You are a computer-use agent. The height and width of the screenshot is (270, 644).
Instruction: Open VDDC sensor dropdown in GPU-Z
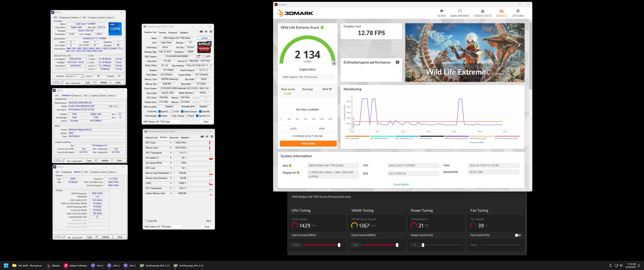[171, 183]
